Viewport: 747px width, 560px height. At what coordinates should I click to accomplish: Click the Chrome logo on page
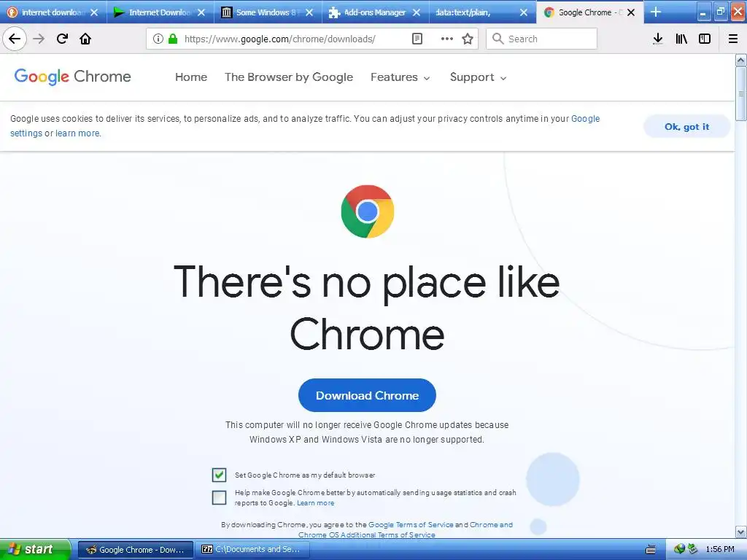368,211
